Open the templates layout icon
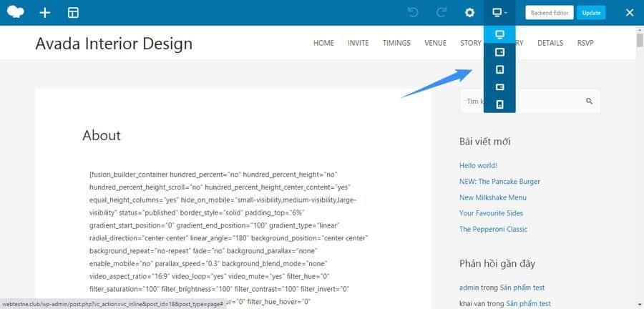644x309 pixels. pos(73,13)
